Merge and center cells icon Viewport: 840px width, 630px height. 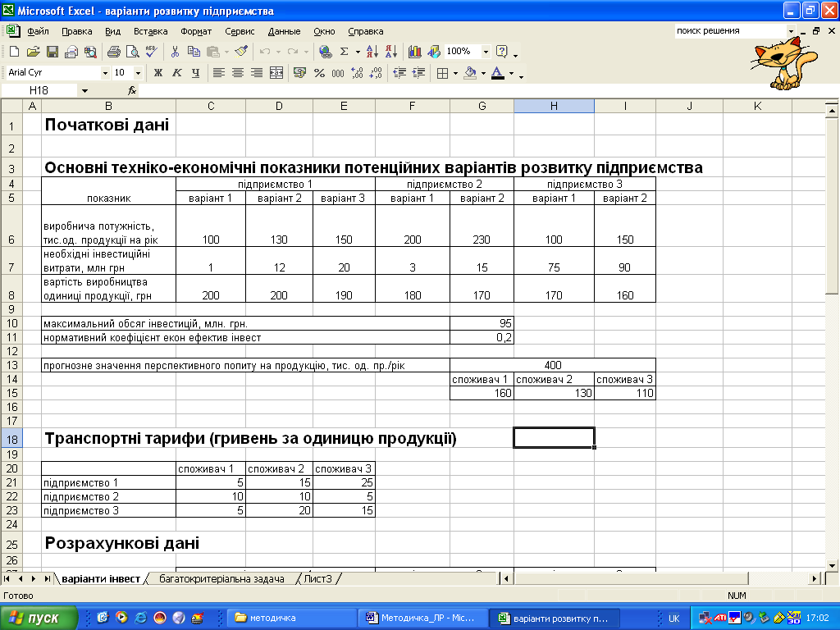click(x=276, y=73)
